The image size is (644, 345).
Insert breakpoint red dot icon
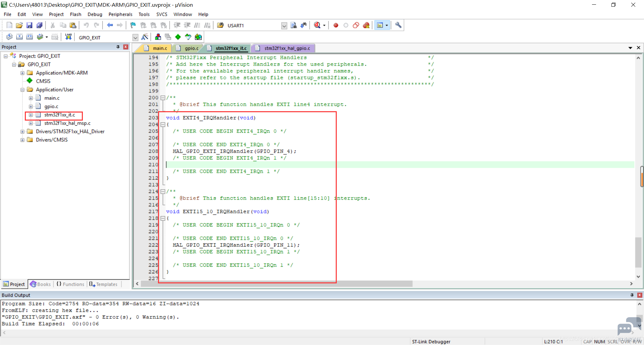(x=336, y=25)
